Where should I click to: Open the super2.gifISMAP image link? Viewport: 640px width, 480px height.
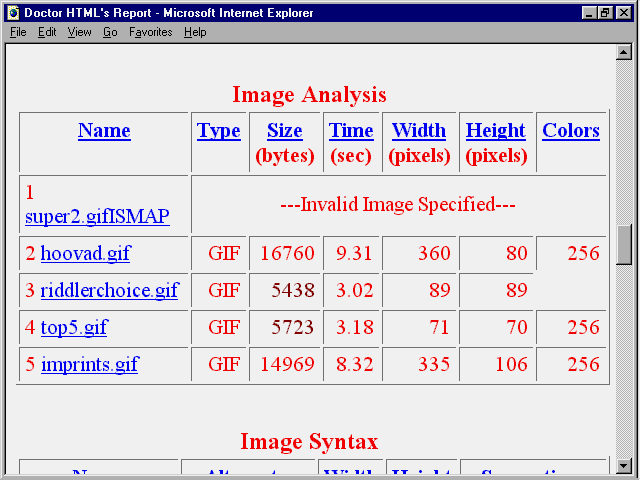97,216
